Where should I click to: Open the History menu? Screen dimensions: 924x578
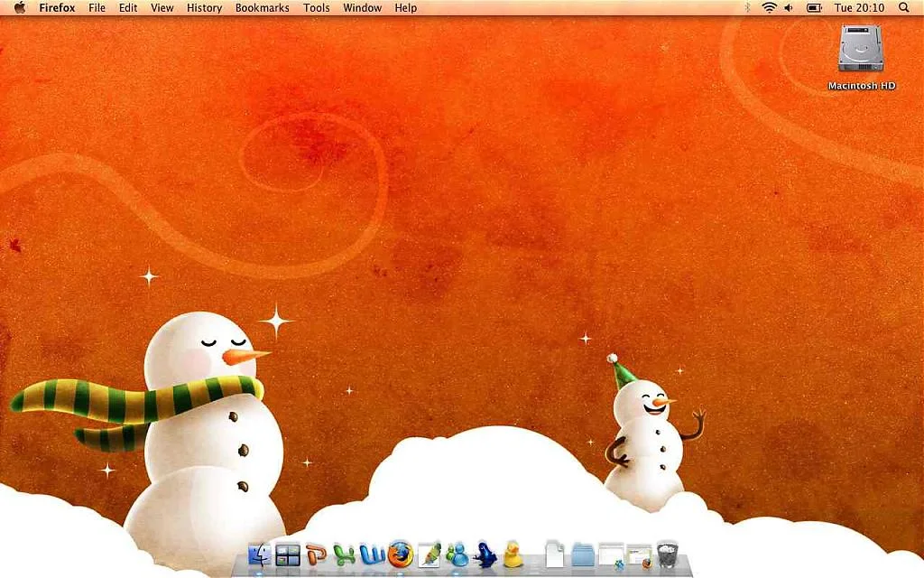coord(204,8)
